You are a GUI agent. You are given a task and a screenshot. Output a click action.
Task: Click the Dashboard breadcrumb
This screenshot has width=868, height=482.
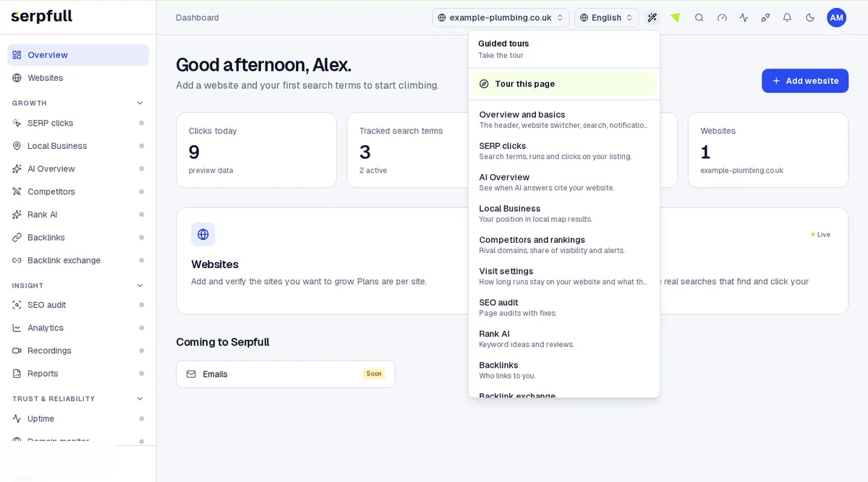click(197, 17)
